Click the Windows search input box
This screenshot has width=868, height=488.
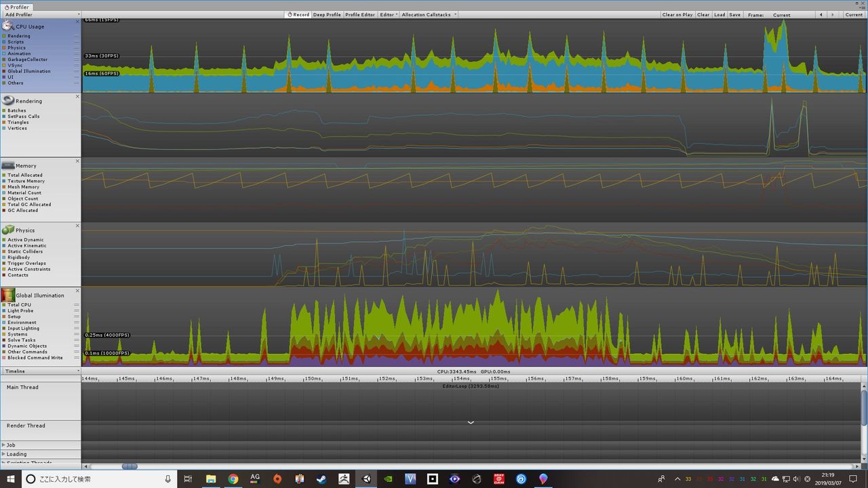coord(98,479)
